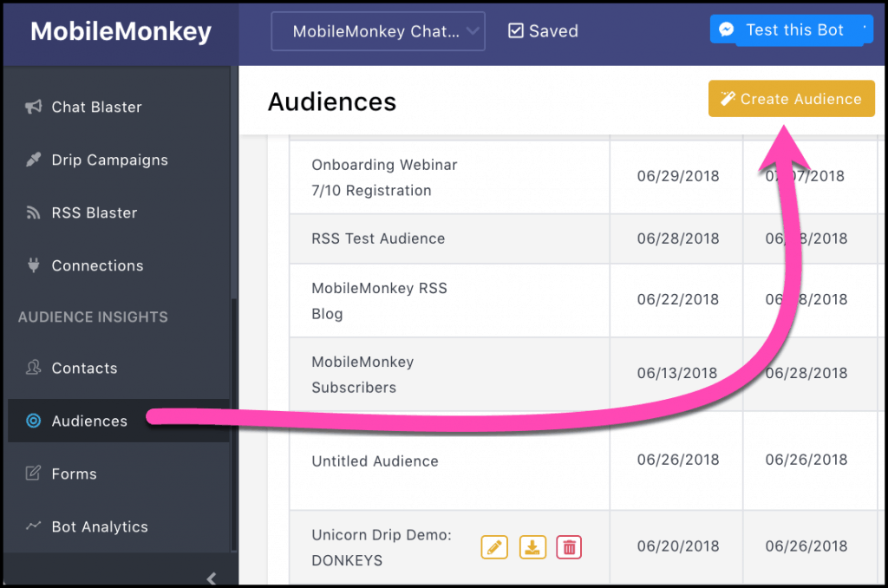The image size is (888, 588).
Task: Click the Messenger icon on Test this Bot
Action: pos(725,29)
